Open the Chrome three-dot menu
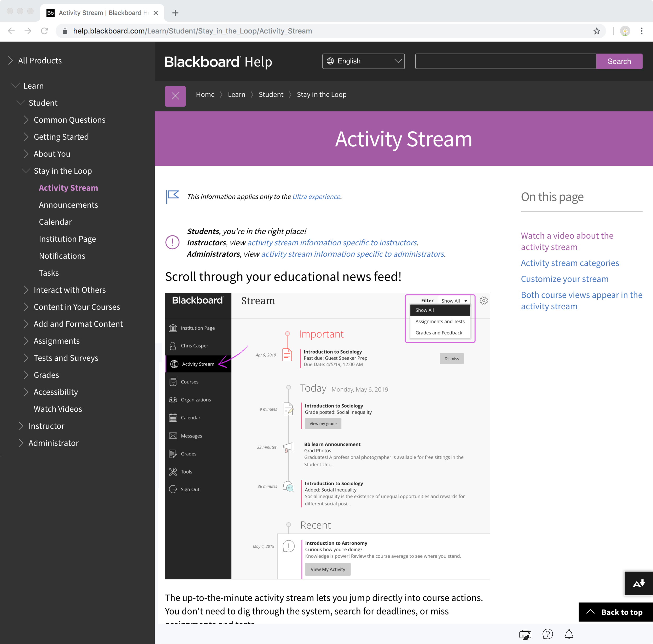 (641, 31)
